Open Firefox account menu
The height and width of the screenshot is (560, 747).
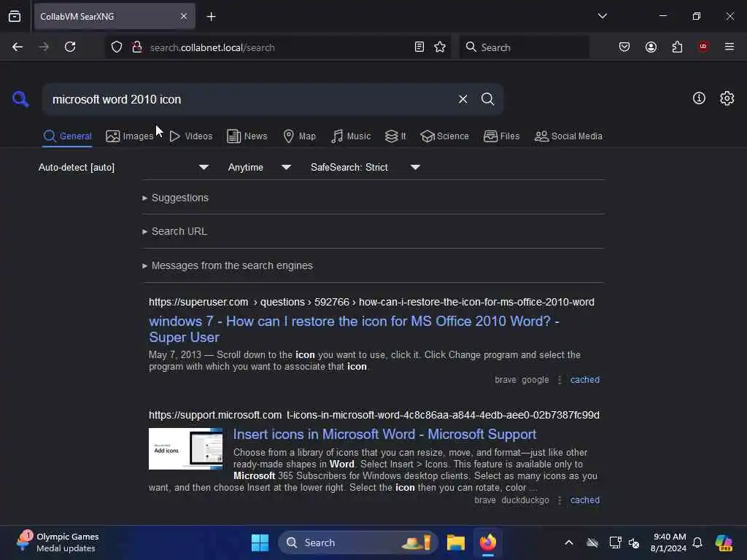click(651, 47)
